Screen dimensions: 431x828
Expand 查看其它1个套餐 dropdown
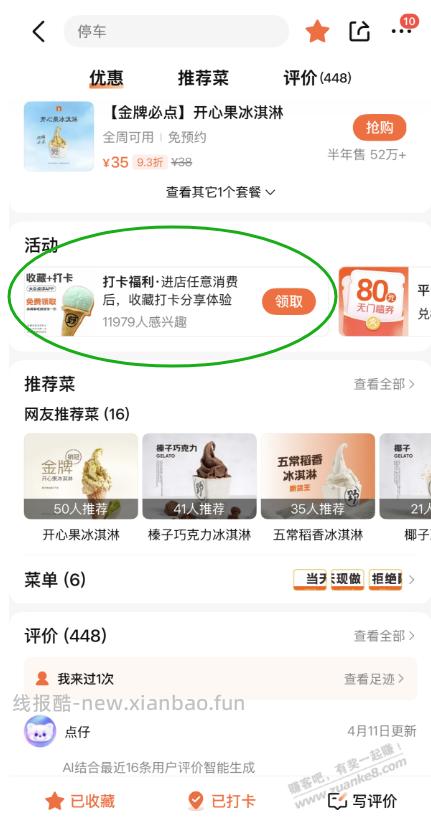(220, 192)
